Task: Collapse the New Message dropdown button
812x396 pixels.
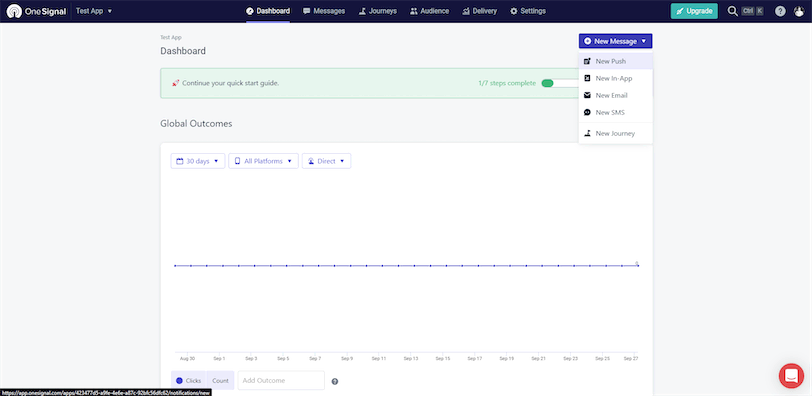Action: 615,41
